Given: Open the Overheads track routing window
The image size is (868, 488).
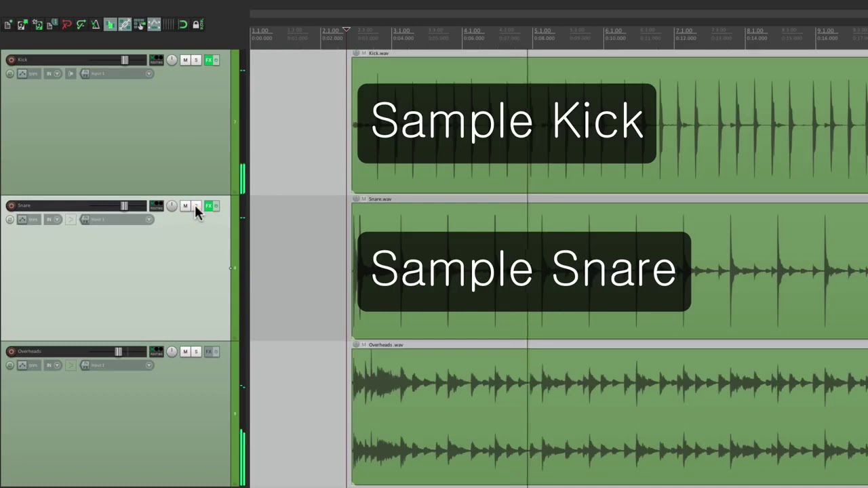Looking at the screenshot, I should [157, 351].
